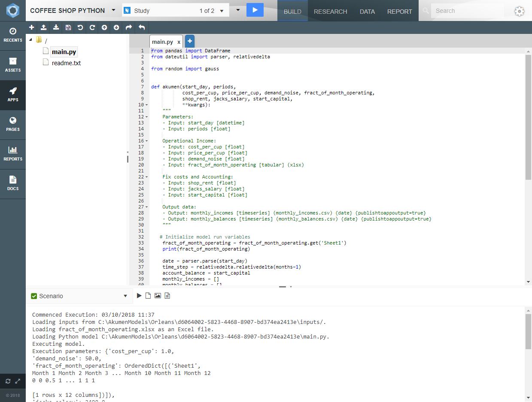Open the Study selector dropdown
This screenshot has height=402, width=532.
(x=222, y=11)
